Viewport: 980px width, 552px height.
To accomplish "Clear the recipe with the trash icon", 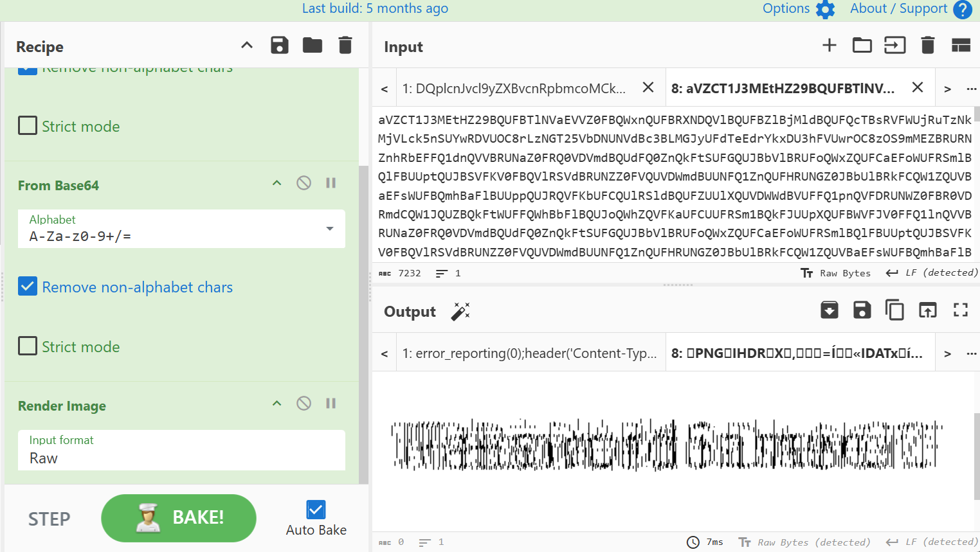I will click(345, 46).
